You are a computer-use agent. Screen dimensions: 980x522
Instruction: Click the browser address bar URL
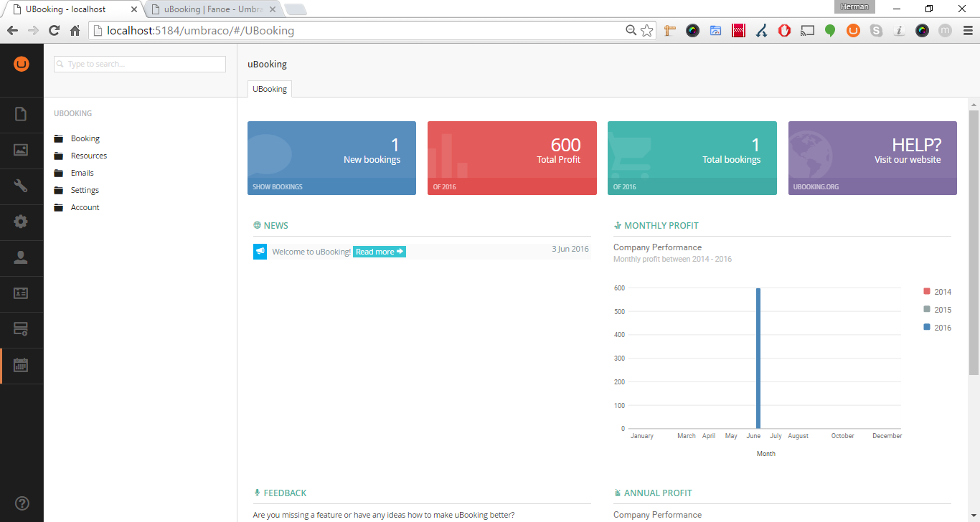[200, 31]
